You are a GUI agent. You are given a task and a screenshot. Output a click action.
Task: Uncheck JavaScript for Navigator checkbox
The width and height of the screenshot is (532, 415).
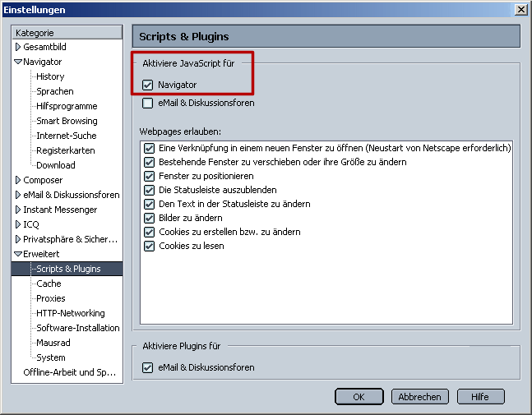pos(148,85)
